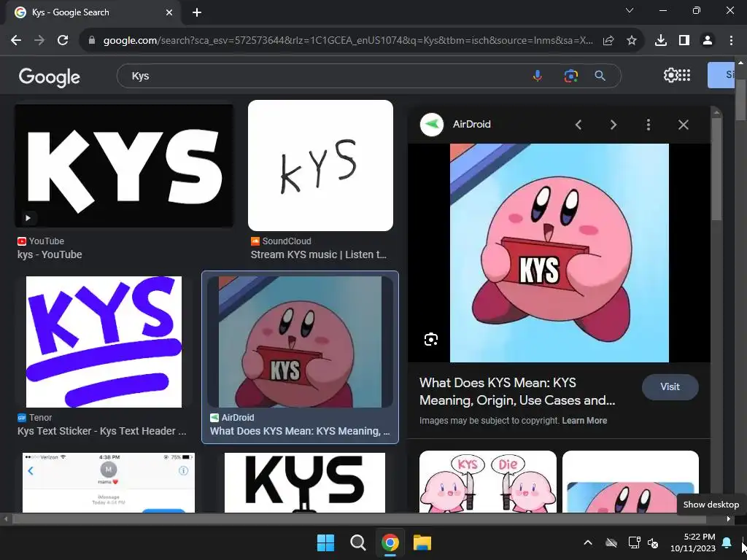Image resolution: width=747 pixels, height=560 pixels.
Task: Close the image preview panel
Action: click(683, 125)
